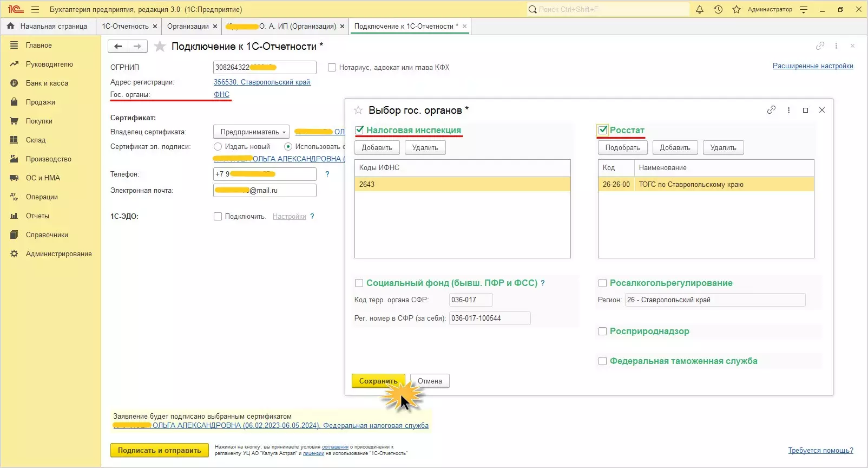Open the Склад section

click(36, 140)
